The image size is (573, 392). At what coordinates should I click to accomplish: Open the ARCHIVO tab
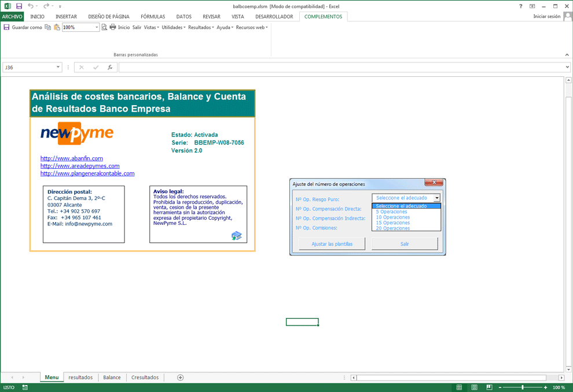click(12, 16)
